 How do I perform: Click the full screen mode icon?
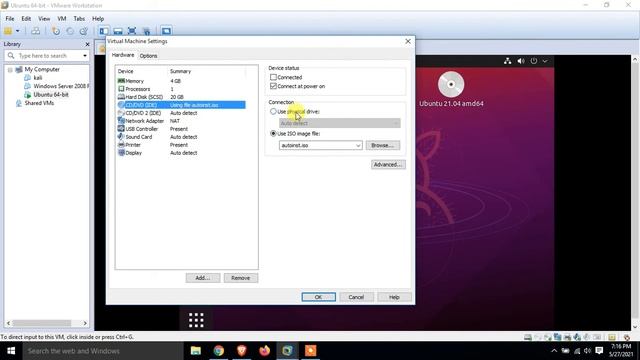(x=132, y=31)
